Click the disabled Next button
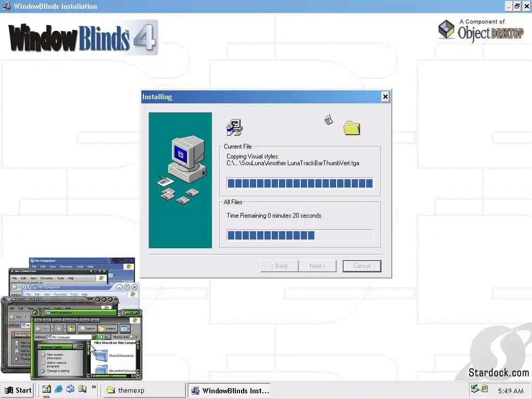532x399 pixels. [x=317, y=266]
